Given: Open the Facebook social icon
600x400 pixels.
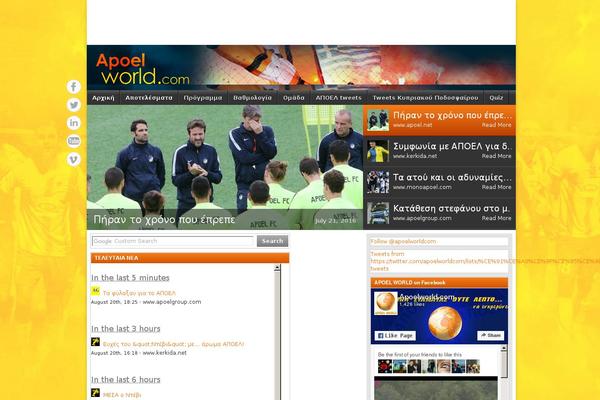Looking at the screenshot, I should click(73, 87).
